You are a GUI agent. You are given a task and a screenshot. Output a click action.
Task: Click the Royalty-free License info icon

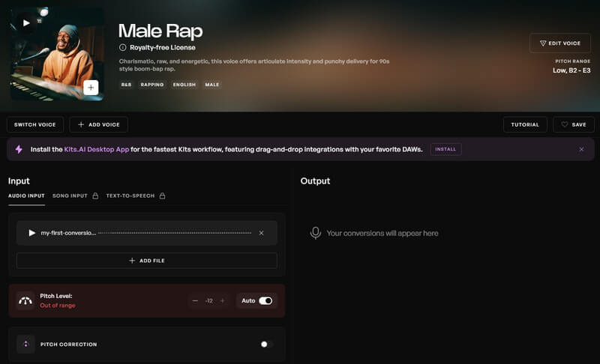[x=123, y=47]
